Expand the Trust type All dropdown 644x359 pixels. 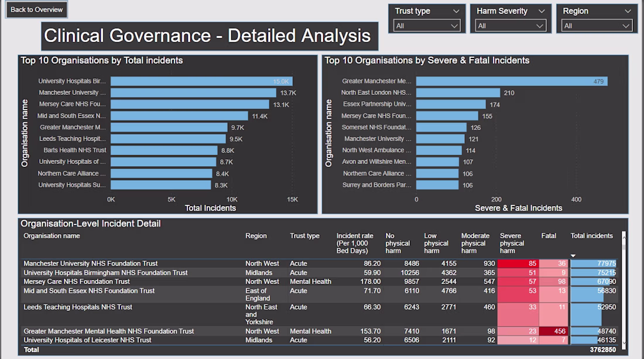[x=427, y=26]
